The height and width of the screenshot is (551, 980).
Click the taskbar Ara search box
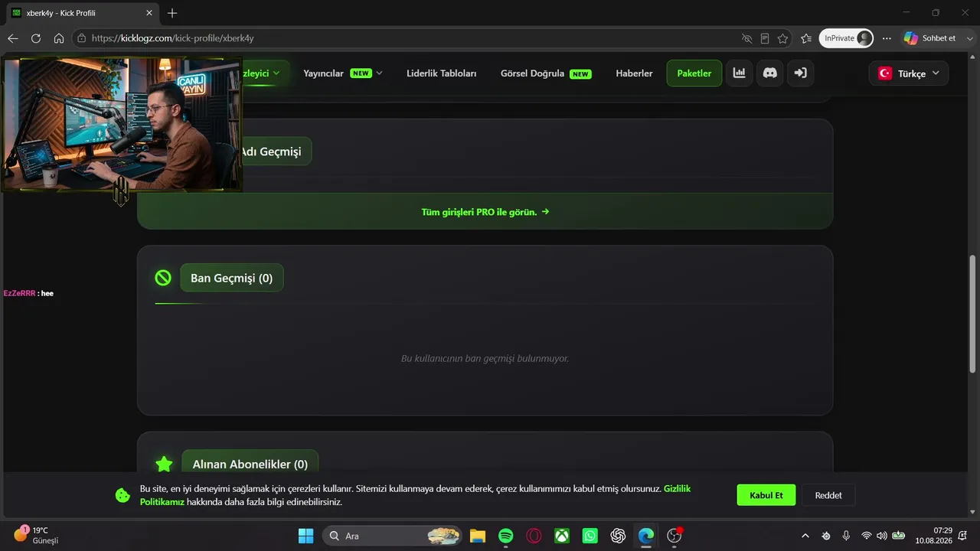pyautogui.click(x=392, y=536)
